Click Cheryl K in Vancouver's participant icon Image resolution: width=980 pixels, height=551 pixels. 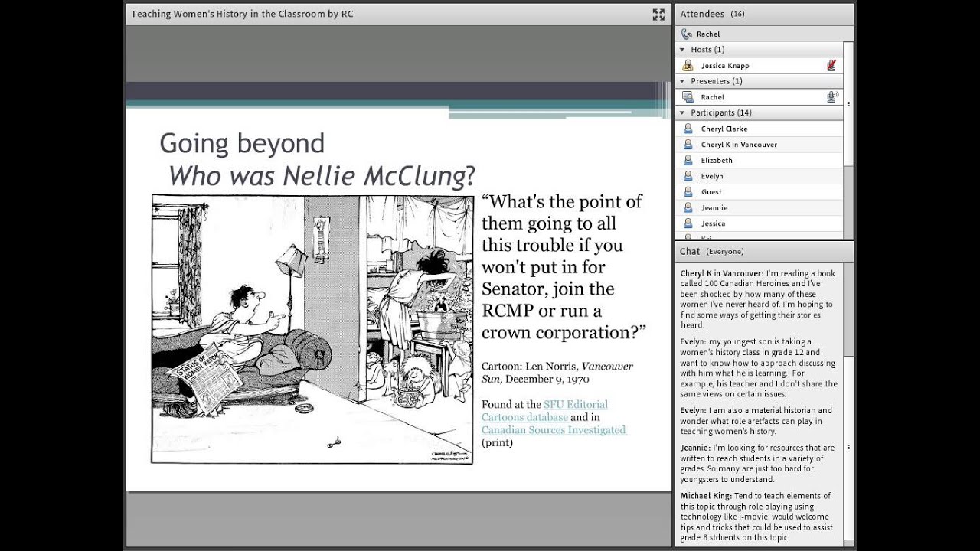click(x=688, y=145)
